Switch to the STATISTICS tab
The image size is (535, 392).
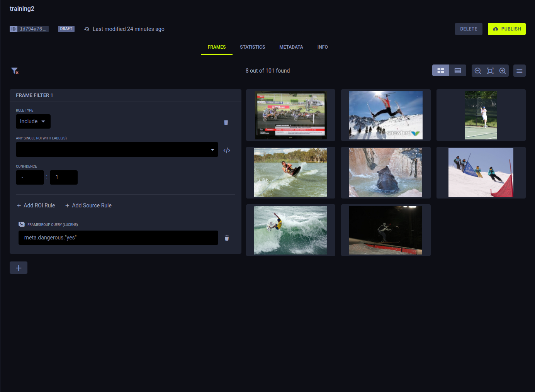252,47
